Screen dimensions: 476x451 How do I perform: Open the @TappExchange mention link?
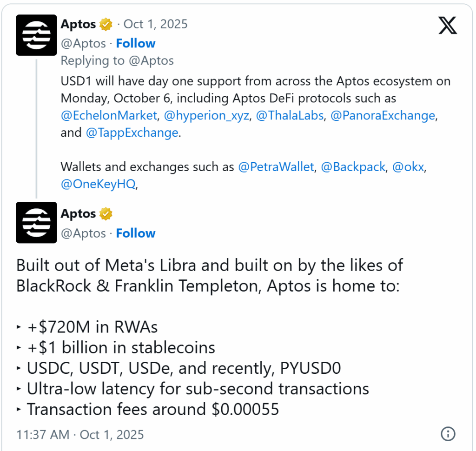click(132, 133)
